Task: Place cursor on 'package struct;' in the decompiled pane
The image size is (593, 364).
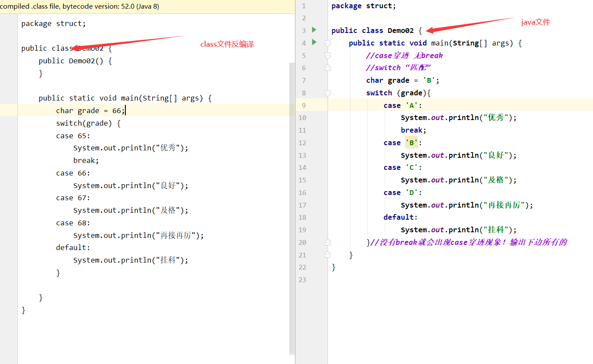Action: click(54, 23)
